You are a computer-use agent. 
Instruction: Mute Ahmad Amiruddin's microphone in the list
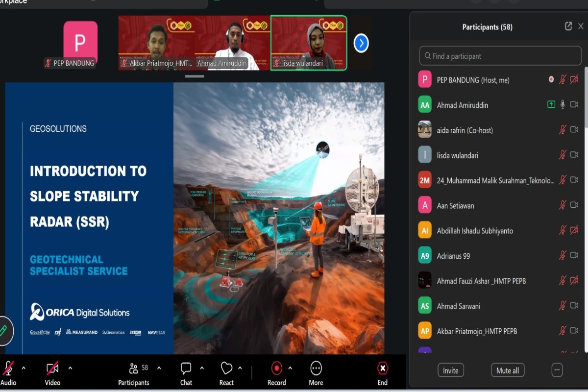[x=563, y=104]
